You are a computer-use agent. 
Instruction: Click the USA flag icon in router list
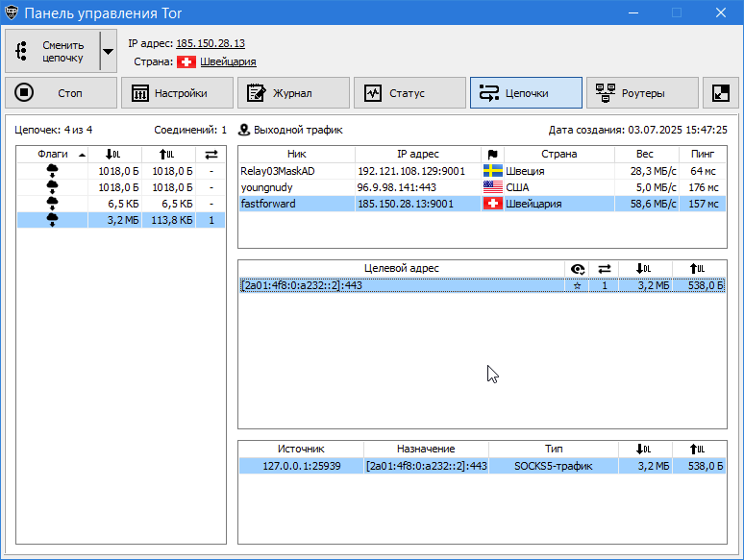coord(492,187)
